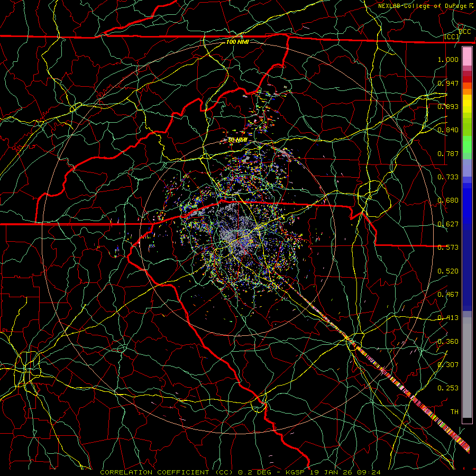Screen dimensions: 476x476
Task: Click the 0.947 legend value
Action: click(448, 83)
